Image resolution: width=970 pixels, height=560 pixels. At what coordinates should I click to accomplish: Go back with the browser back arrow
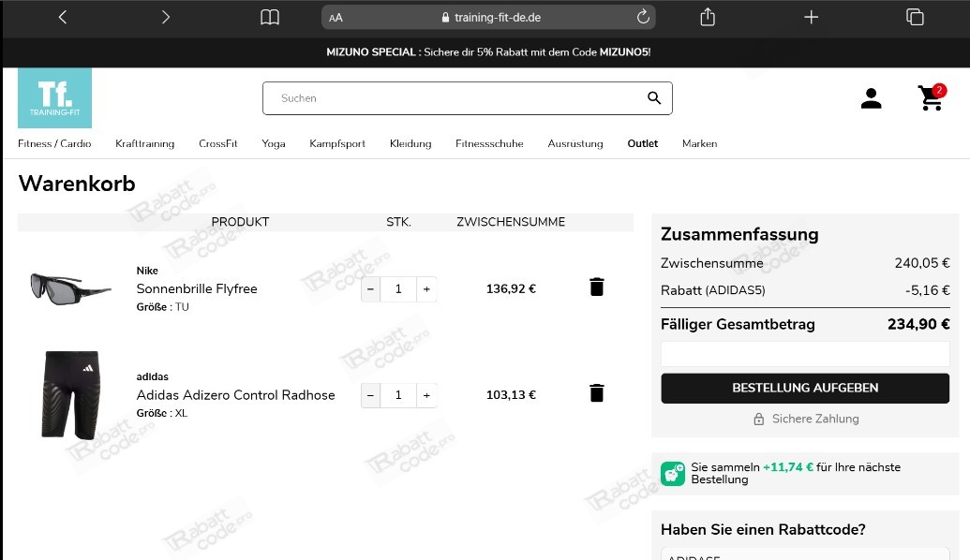(63, 17)
